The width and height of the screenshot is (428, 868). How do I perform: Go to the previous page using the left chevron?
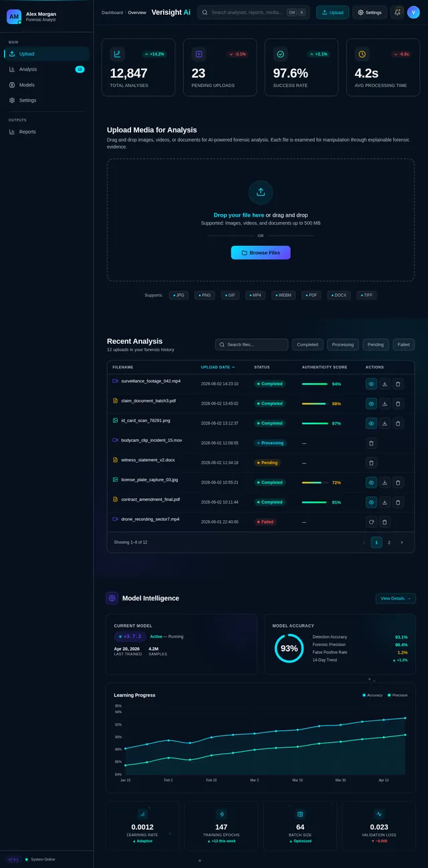click(364, 542)
